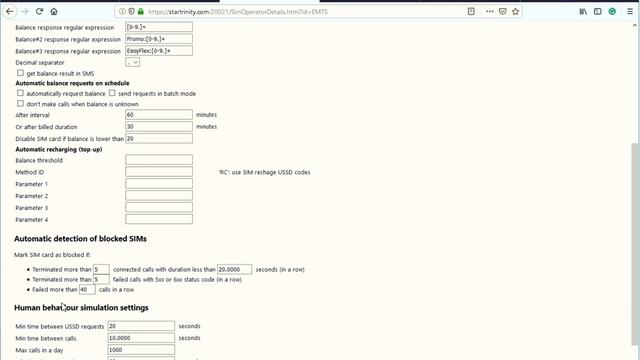
Task: Click 'Human behaviour simulation settings' heading
Action: tap(81, 308)
